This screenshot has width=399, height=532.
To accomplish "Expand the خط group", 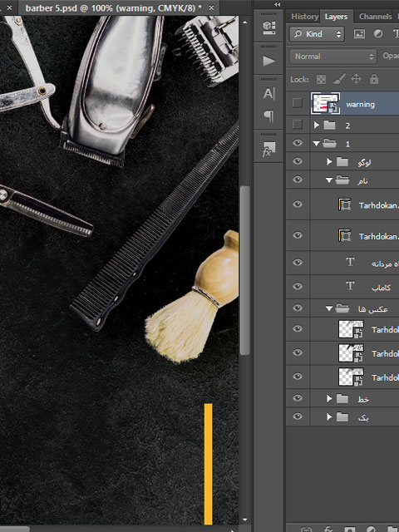I will (x=329, y=399).
